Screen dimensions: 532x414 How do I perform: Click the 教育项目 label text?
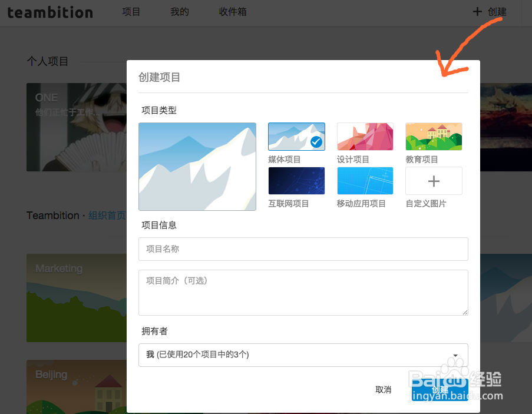click(x=422, y=160)
